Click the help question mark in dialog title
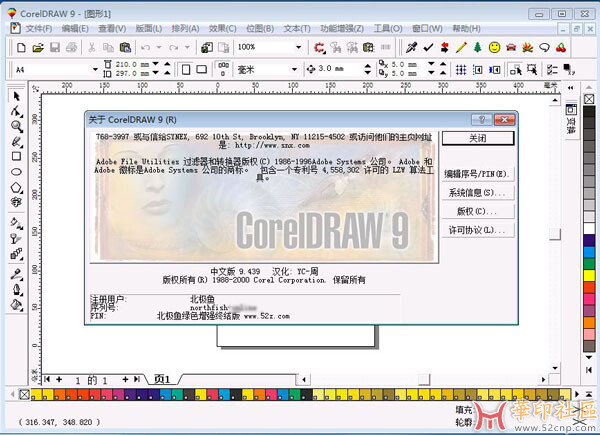Image resolution: width=600 pixels, height=435 pixels. 482,120
